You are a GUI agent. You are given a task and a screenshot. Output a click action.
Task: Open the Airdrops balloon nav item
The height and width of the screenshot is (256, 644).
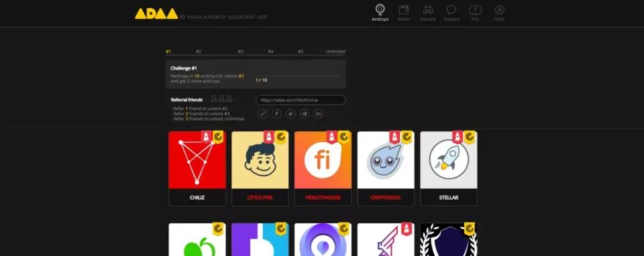(380, 13)
